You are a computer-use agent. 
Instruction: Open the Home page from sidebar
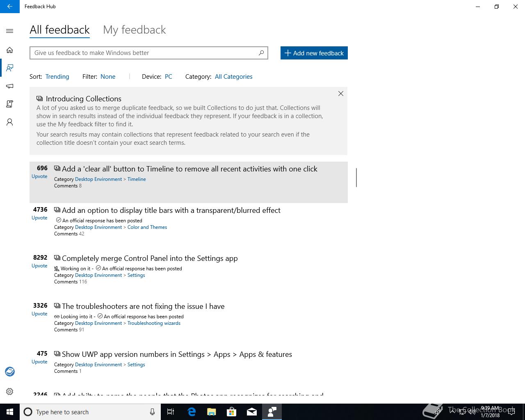10,50
